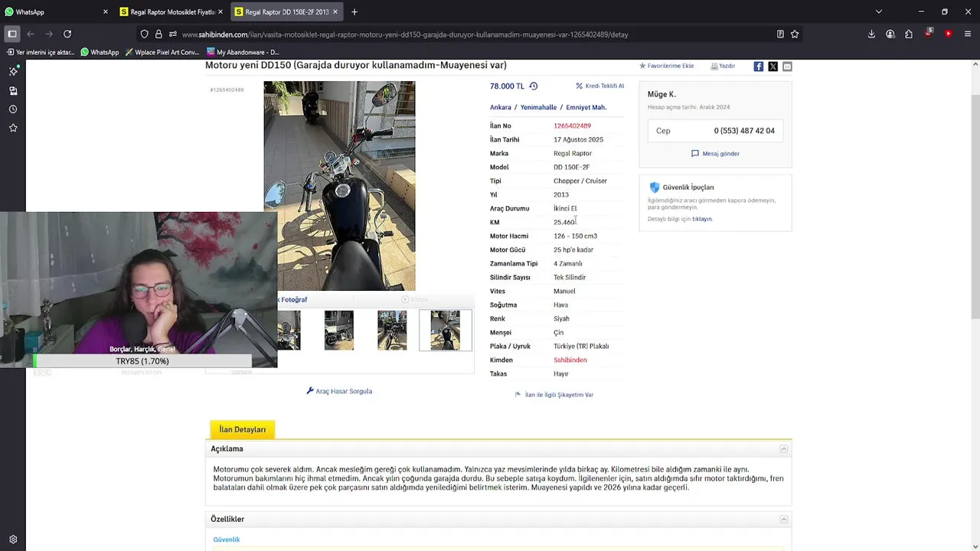Open the browser downloads panel

[x=871, y=34]
